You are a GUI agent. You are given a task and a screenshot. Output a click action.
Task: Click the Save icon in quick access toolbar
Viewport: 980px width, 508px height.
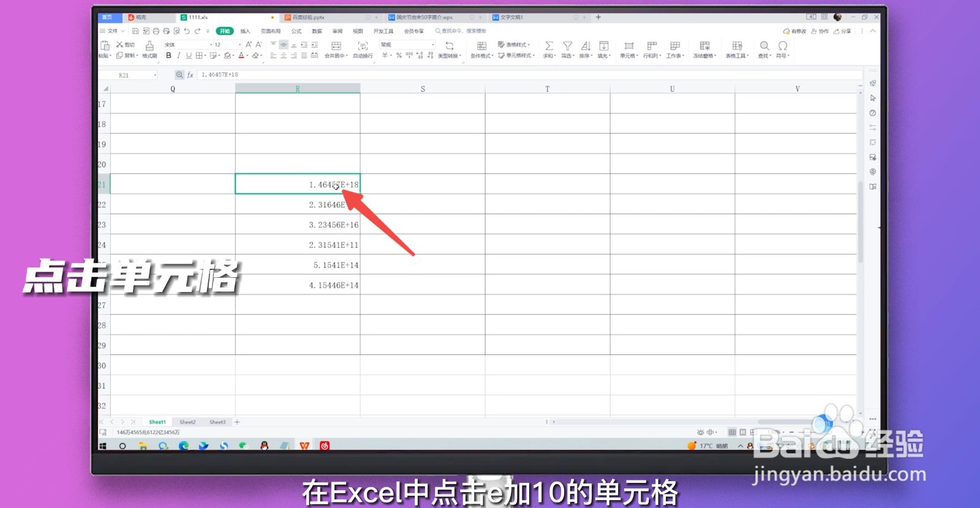click(x=135, y=31)
